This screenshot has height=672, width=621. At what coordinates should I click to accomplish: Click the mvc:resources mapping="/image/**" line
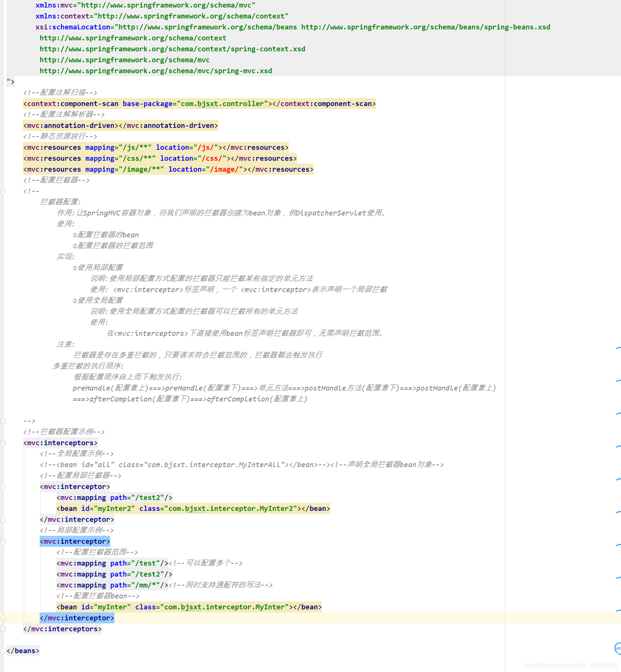pyautogui.click(x=168, y=169)
